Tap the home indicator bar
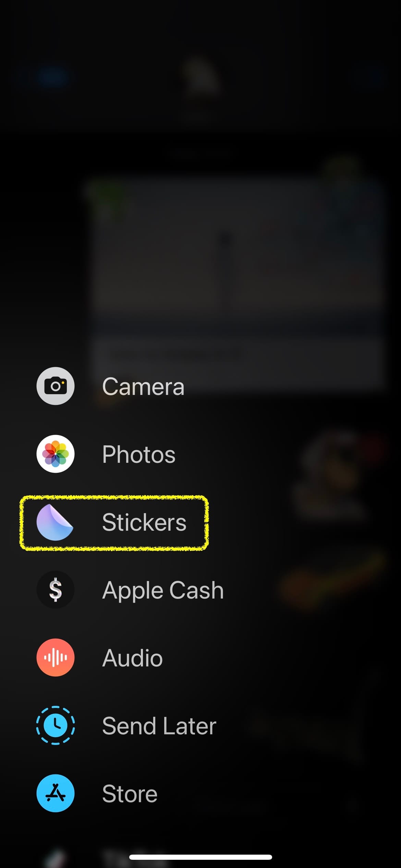Viewport: 401px width, 868px height. coord(200,857)
